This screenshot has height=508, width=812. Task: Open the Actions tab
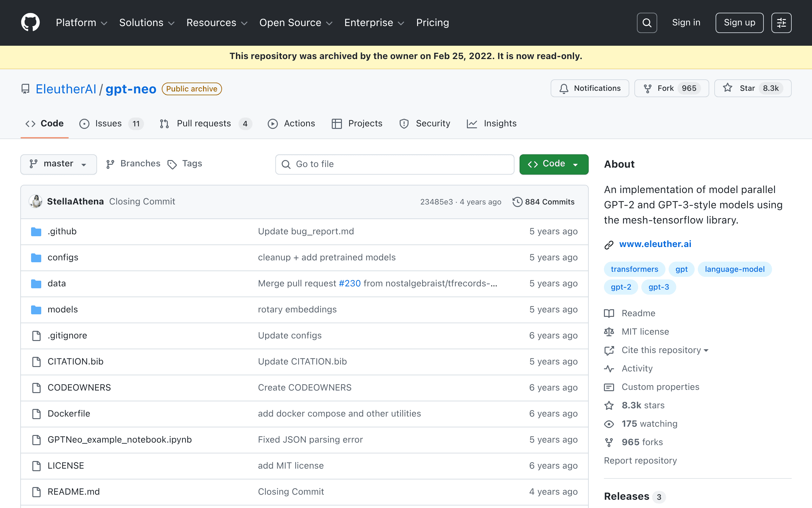[x=291, y=124]
